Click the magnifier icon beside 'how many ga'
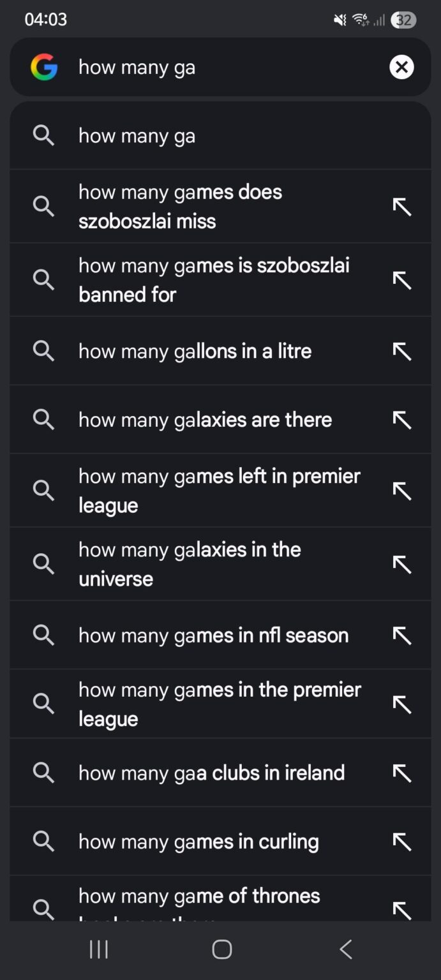This screenshot has height=980, width=441. tap(43, 135)
